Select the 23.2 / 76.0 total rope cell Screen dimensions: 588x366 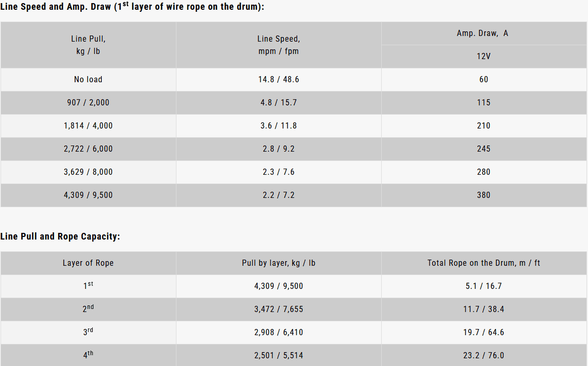tap(484, 355)
